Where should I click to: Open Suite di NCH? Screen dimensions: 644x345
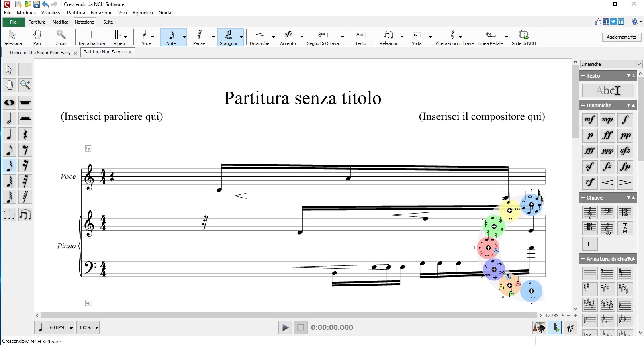click(523, 37)
